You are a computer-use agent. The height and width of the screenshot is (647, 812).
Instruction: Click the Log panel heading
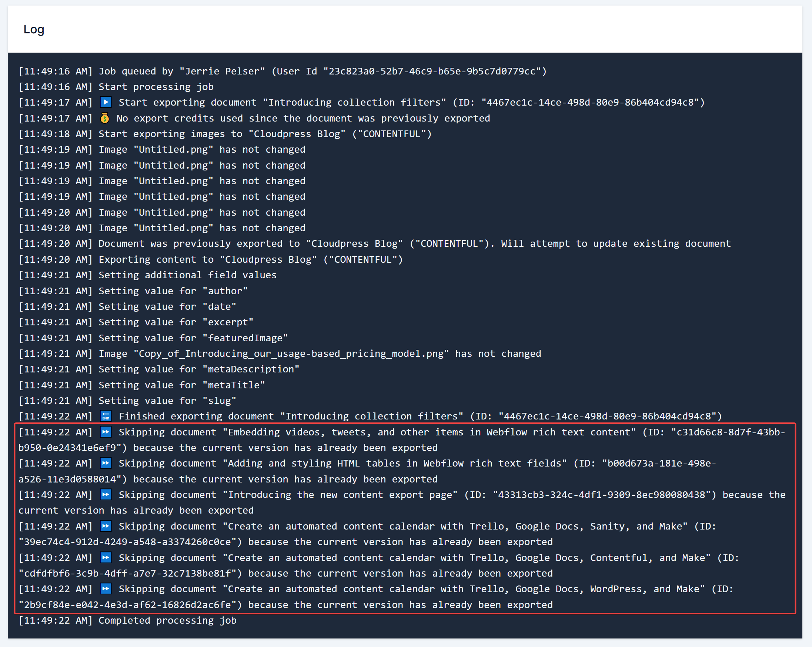tap(34, 29)
